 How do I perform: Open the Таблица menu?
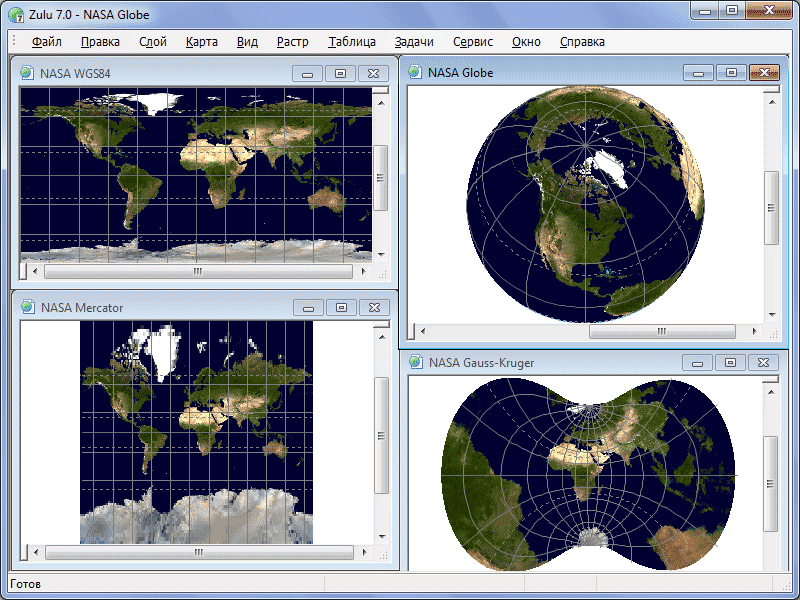click(x=351, y=42)
